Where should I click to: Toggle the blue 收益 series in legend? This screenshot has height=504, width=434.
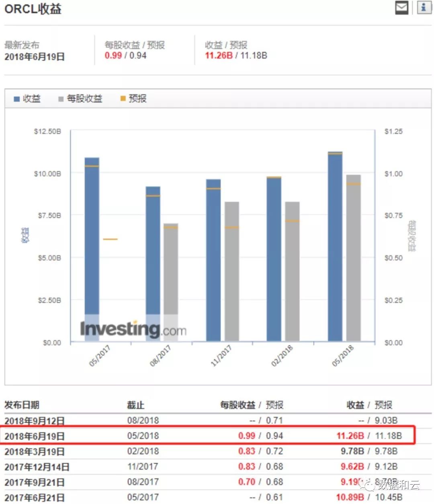tap(27, 98)
